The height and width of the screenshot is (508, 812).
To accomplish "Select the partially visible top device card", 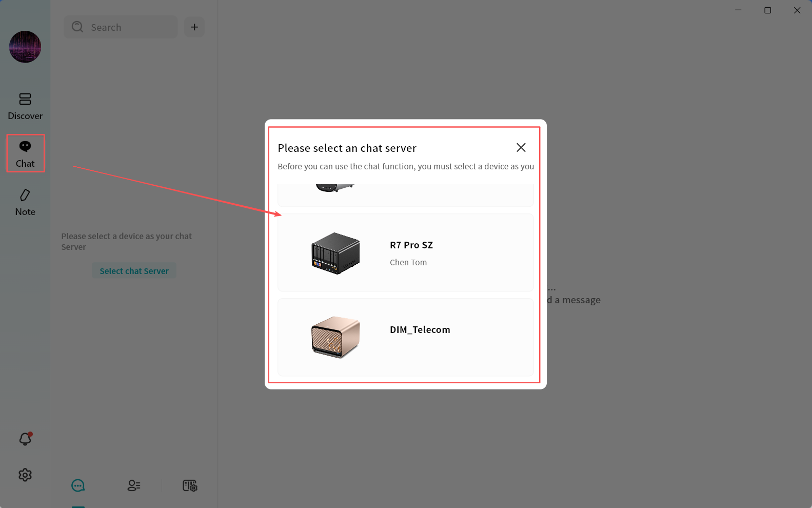I will pyautogui.click(x=405, y=194).
